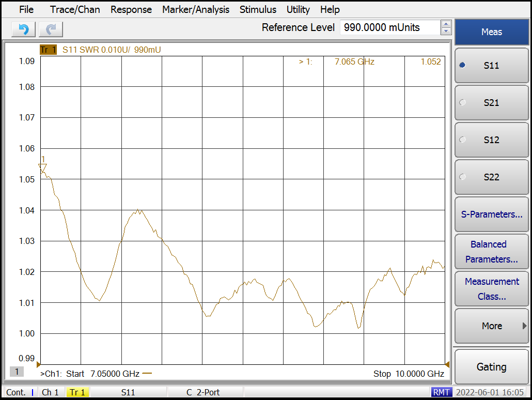The height and width of the screenshot is (400, 532).
Task: Click the Gating button
Action: (x=491, y=367)
